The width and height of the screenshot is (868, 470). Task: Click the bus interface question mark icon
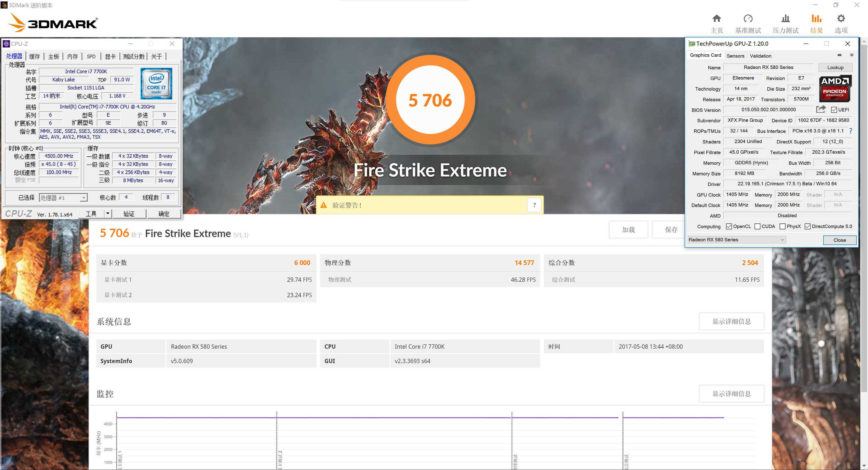[850, 131]
